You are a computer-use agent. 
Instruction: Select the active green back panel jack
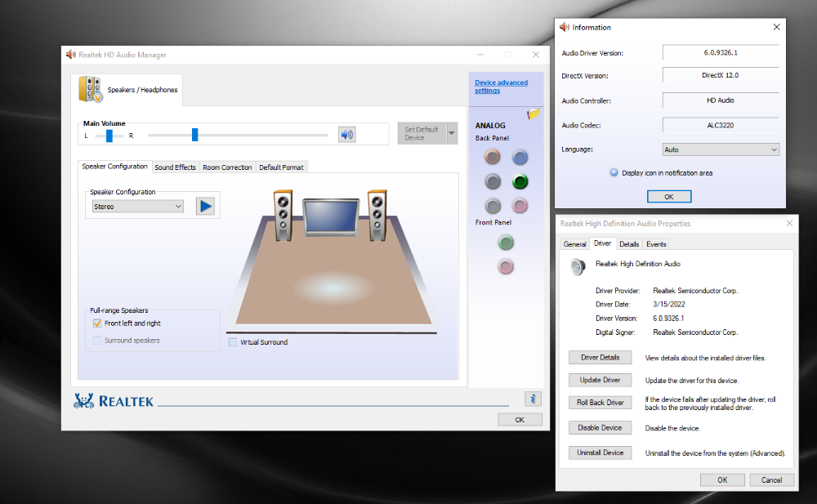520,181
